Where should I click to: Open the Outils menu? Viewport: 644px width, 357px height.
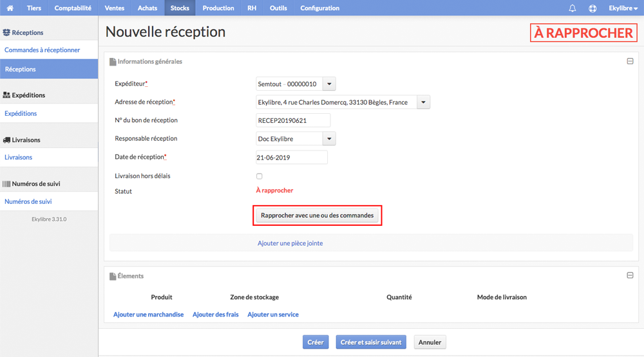278,8
